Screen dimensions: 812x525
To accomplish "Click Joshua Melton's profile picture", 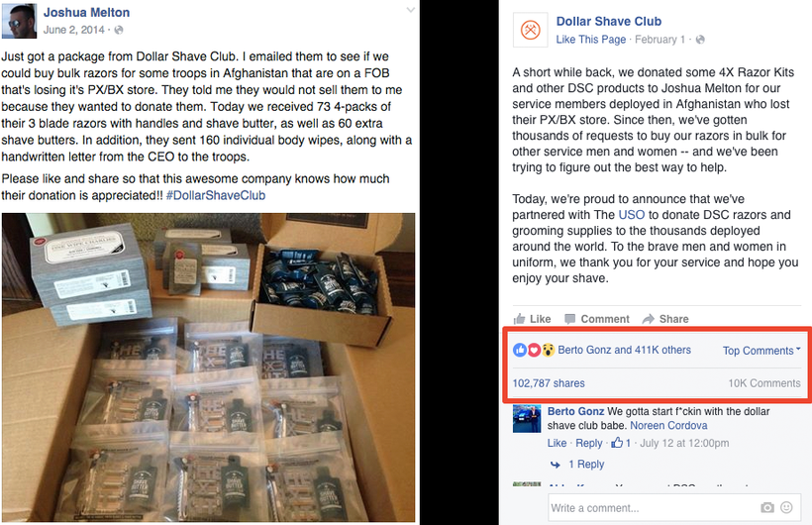I will [x=19, y=21].
